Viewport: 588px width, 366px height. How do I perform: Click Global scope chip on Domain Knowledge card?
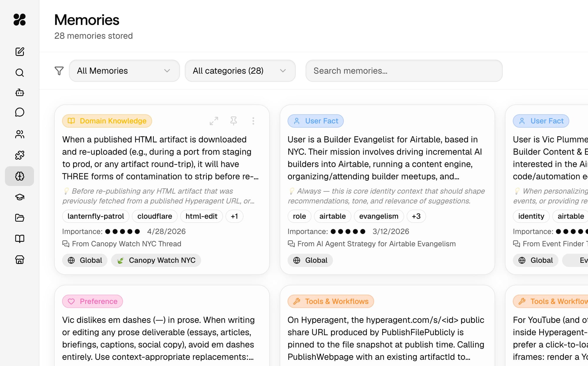(x=85, y=260)
